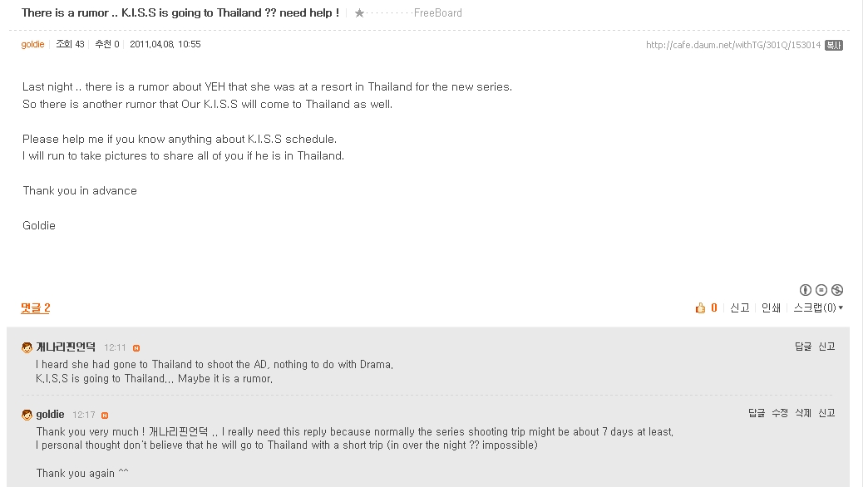Click the Creative Commons attribution icon
Image resolution: width=868 pixels, height=487 pixels.
pyautogui.click(x=806, y=290)
